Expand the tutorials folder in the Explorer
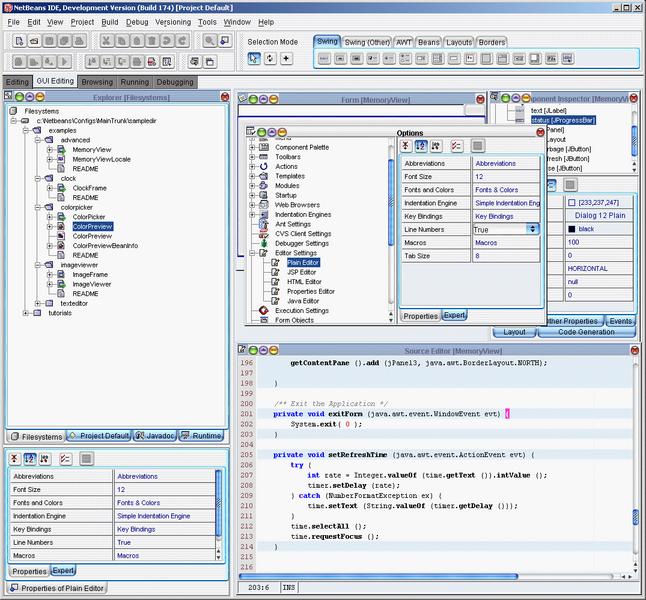The image size is (646, 600). (26, 313)
